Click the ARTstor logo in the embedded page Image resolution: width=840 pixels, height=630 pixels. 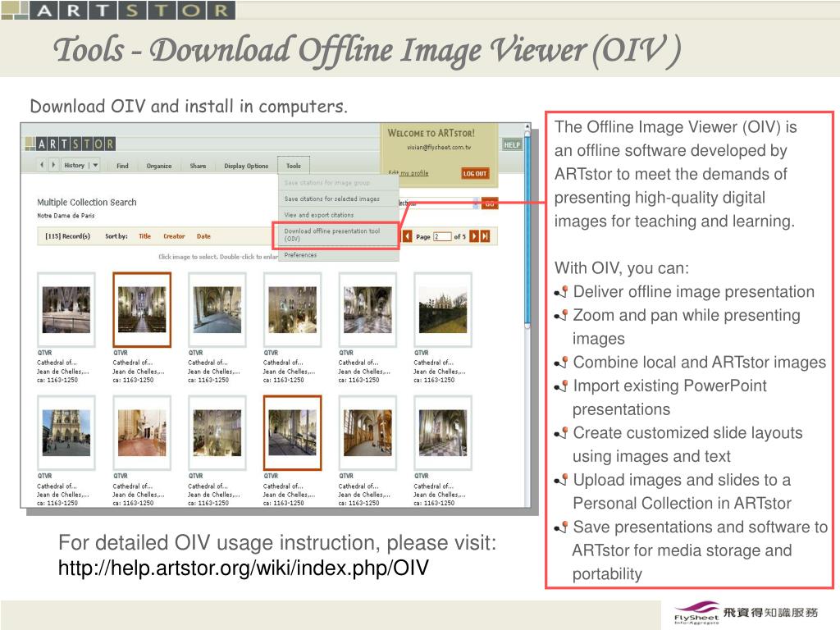point(71,144)
